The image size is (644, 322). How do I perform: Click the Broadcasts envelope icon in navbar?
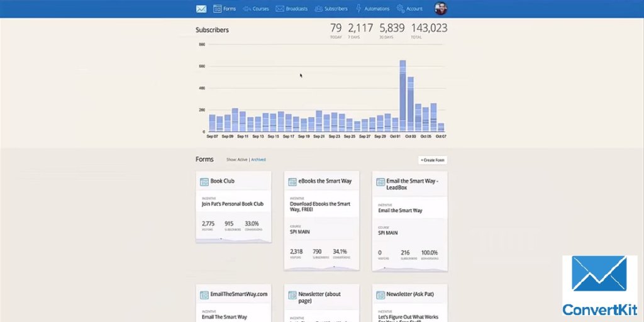pyautogui.click(x=280, y=9)
